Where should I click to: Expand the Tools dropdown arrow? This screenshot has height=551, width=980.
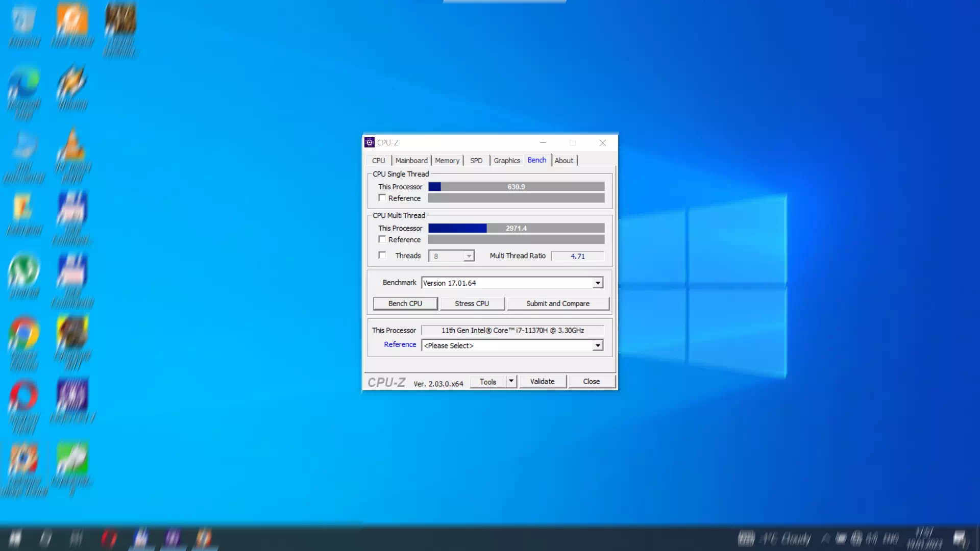[x=511, y=381]
